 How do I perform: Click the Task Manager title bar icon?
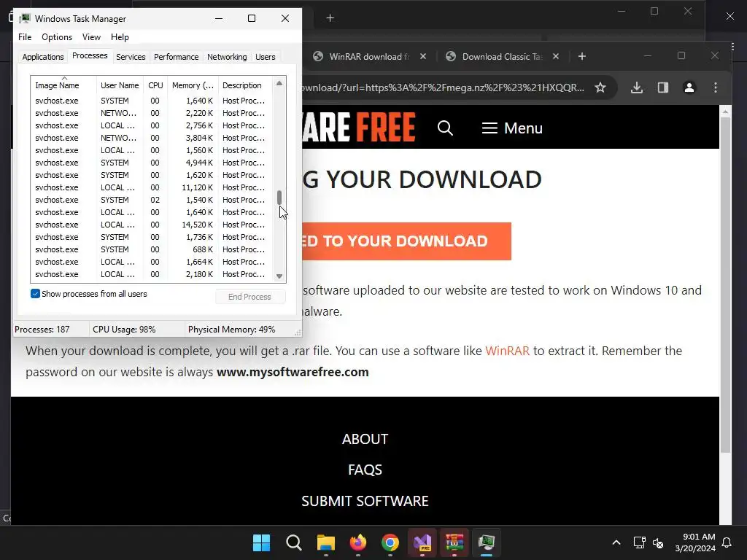(x=25, y=18)
